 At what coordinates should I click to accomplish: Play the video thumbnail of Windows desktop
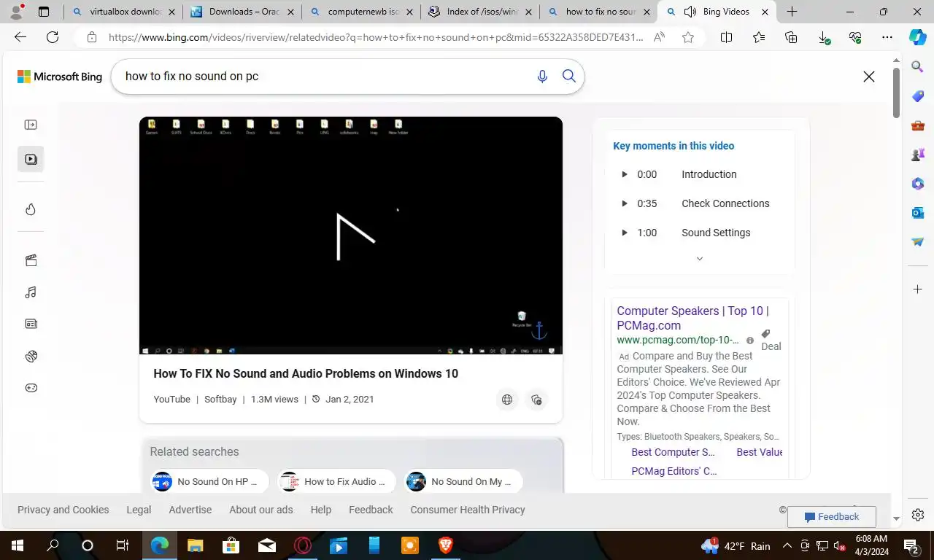[351, 236]
